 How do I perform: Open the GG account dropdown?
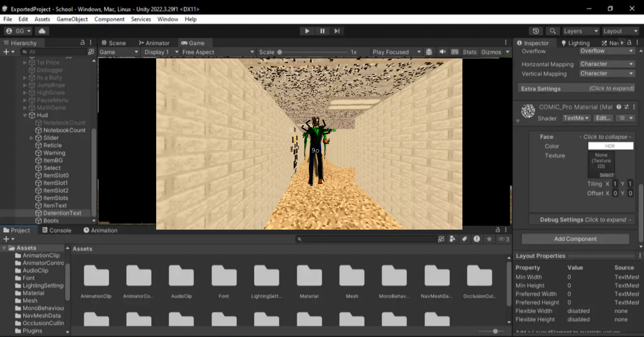(x=19, y=31)
